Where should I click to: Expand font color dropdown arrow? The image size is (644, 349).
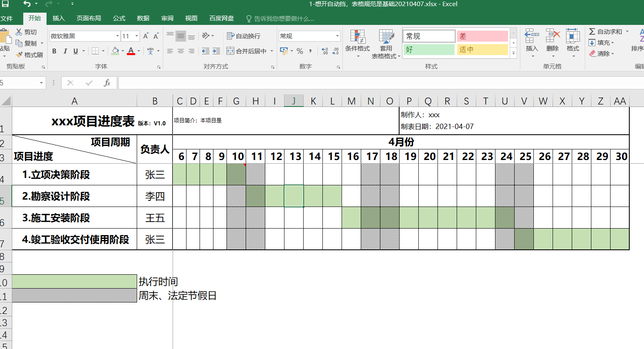139,51
